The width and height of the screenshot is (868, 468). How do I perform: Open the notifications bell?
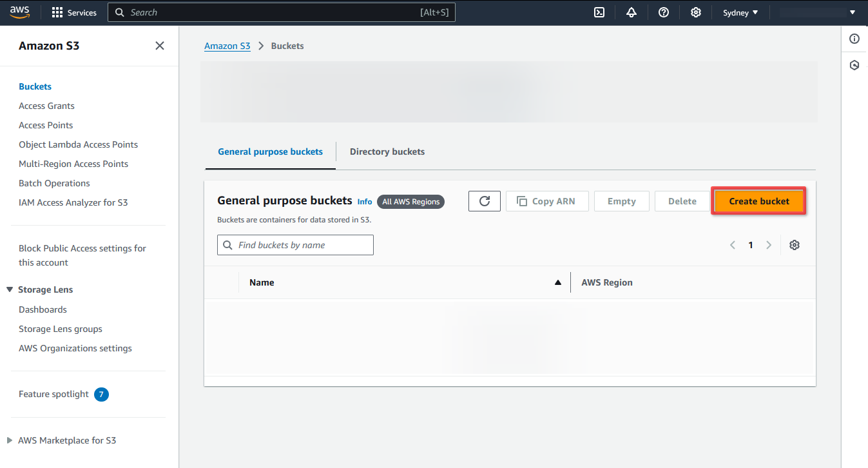click(632, 12)
